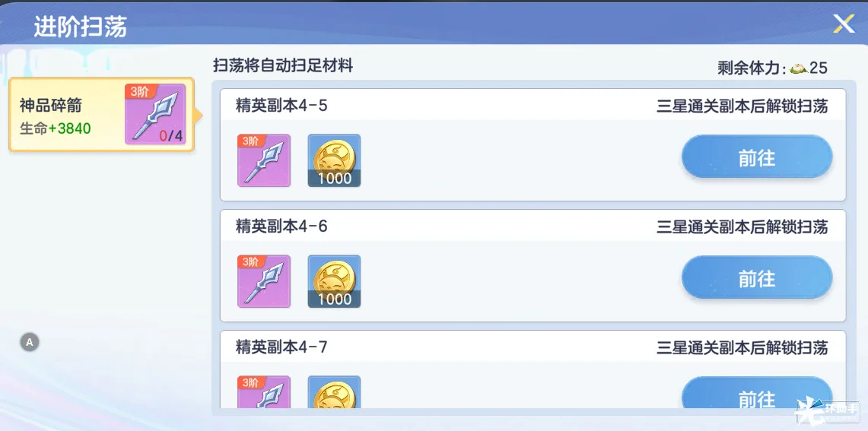868x431 pixels.
Task: Click spear material icon under 精英副本4-5
Action: click(264, 160)
